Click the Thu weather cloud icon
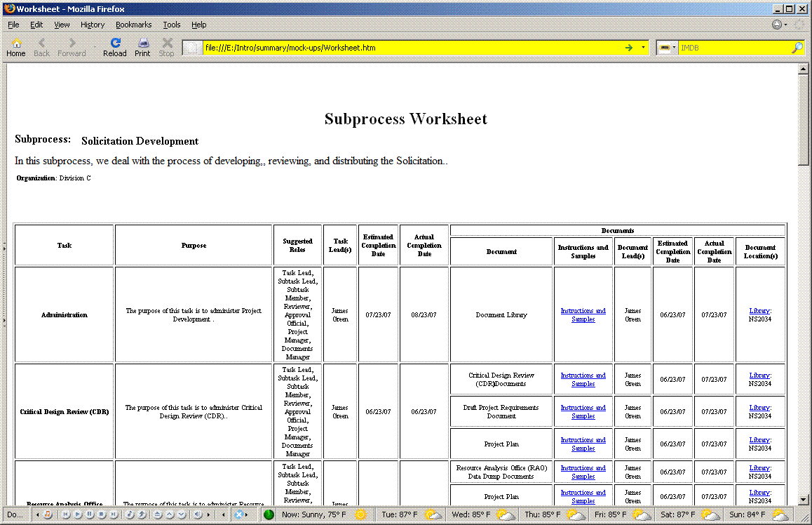Screen dimensions: 812x525 click(576, 514)
